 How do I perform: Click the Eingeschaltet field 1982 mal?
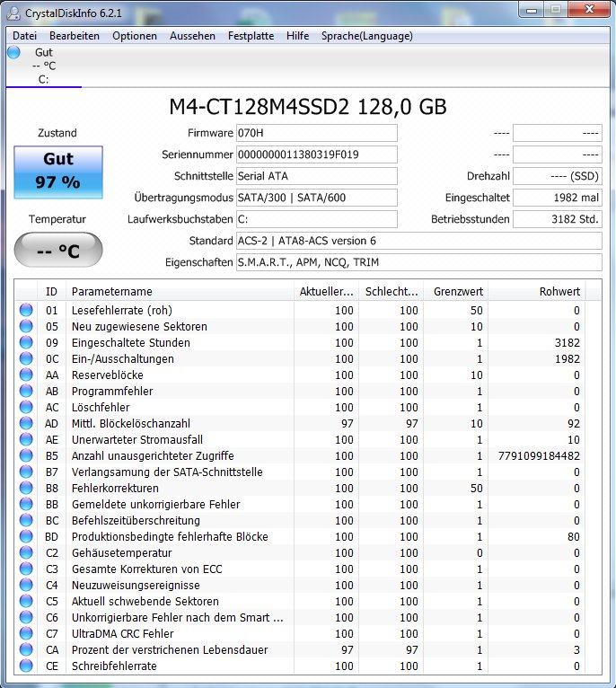(558, 198)
